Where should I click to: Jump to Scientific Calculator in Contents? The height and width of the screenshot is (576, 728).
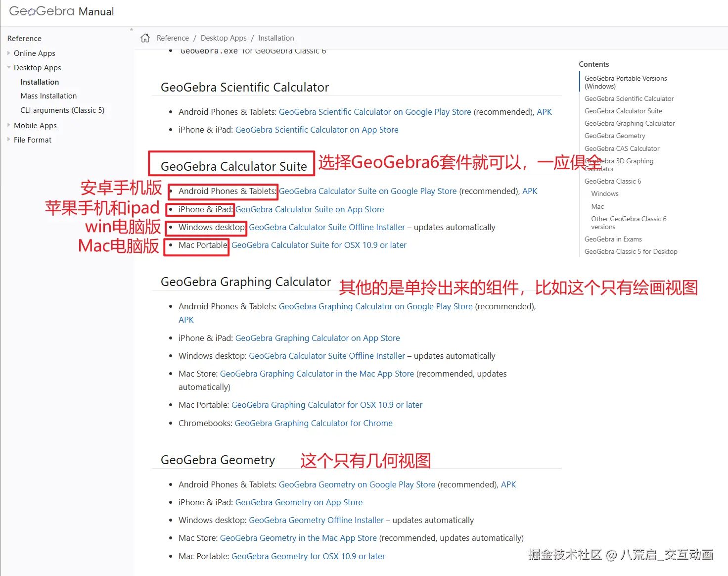click(x=629, y=98)
